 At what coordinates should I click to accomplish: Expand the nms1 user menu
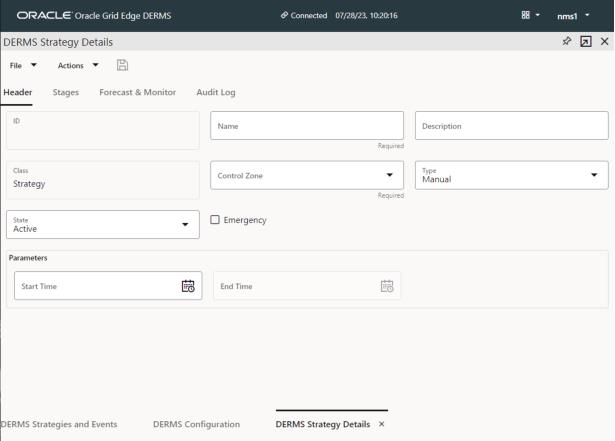573,16
